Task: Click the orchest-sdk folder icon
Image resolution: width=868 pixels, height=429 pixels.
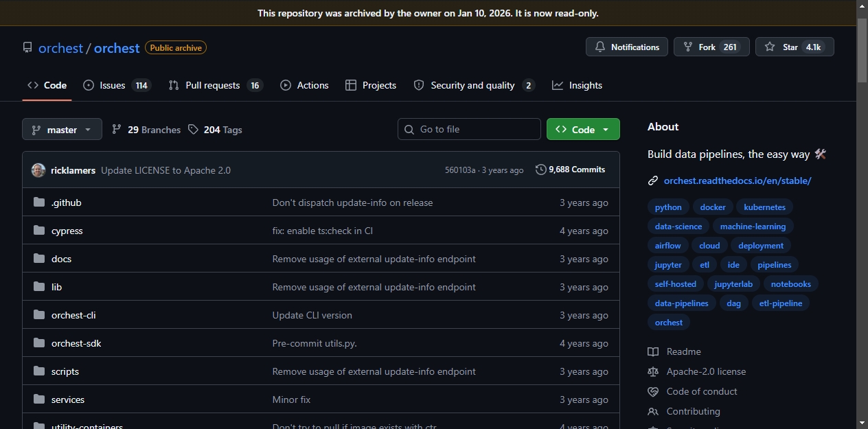Action: (39, 343)
